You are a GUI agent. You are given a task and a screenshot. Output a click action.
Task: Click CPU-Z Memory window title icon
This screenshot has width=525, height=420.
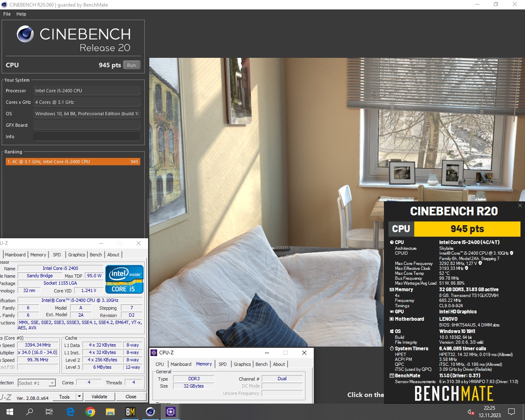[x=154, y=353]
